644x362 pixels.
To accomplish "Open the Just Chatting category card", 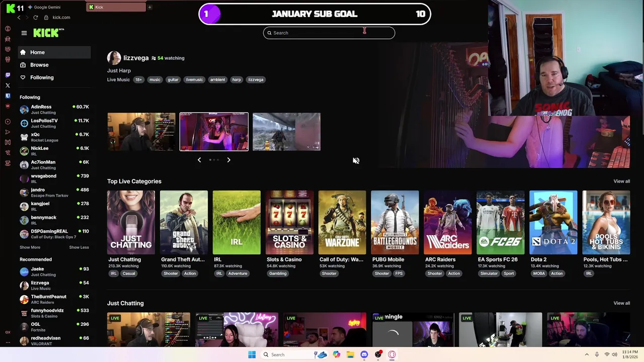I will [131, 222].
